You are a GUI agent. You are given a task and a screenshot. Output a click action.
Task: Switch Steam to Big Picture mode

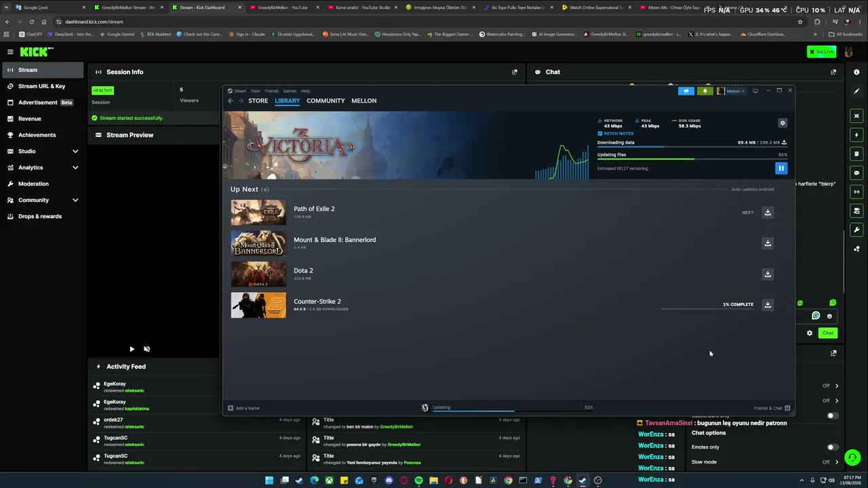(x=755, y=91)
